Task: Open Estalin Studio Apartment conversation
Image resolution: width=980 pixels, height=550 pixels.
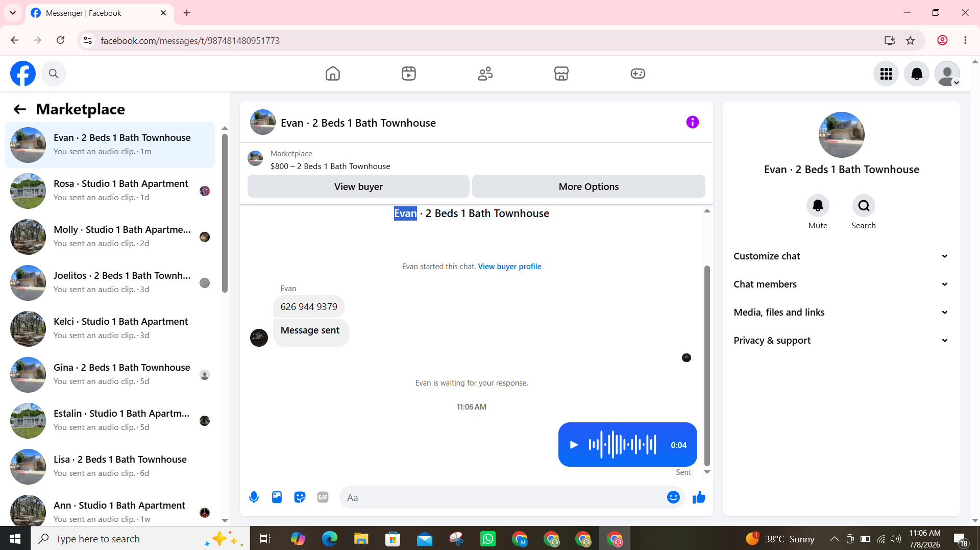Action: pyautogui.click(x=110, y=421)
